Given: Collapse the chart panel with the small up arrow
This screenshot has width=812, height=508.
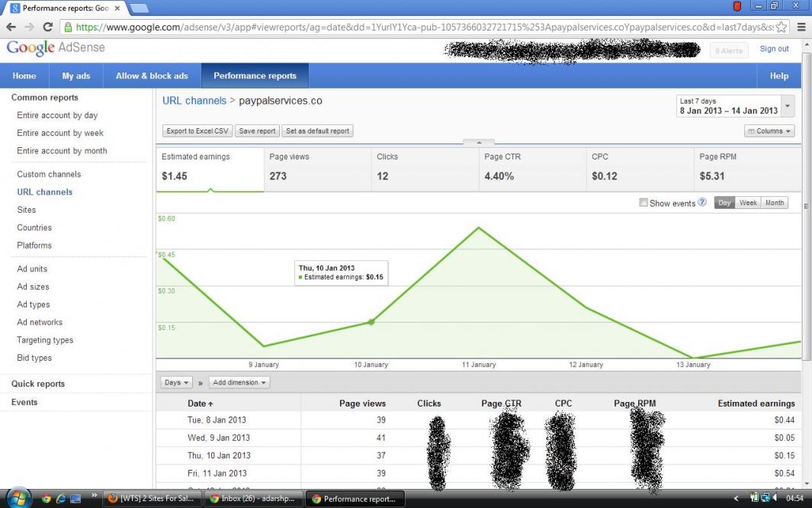Looking at the screenshot, I should [479, 142].
